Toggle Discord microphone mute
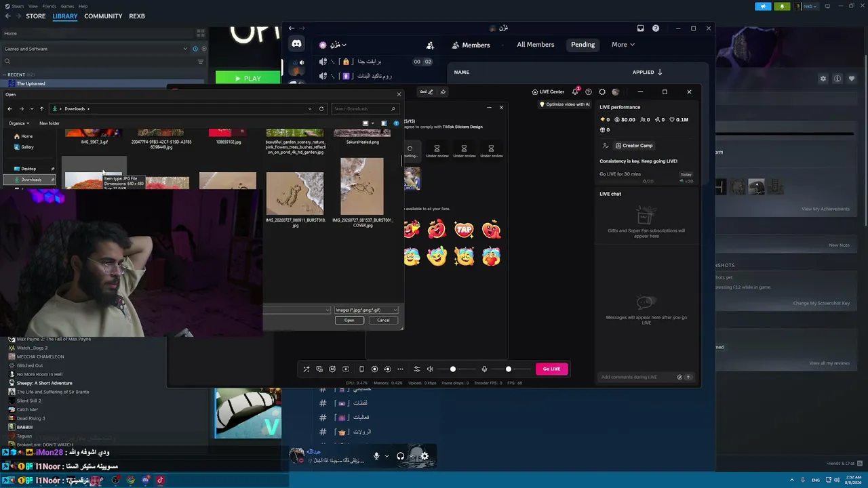Screen dimensions: 868x488 (x=376, y=456)
